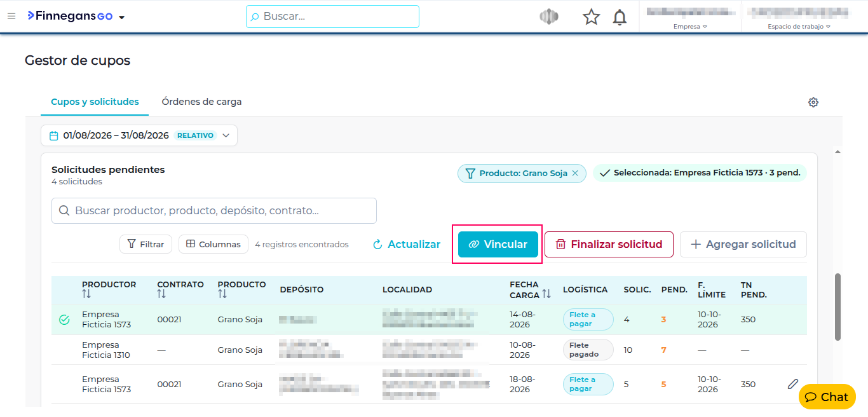Click Agregar solicitud button
868x417 pixels.
tap(743, 244)
